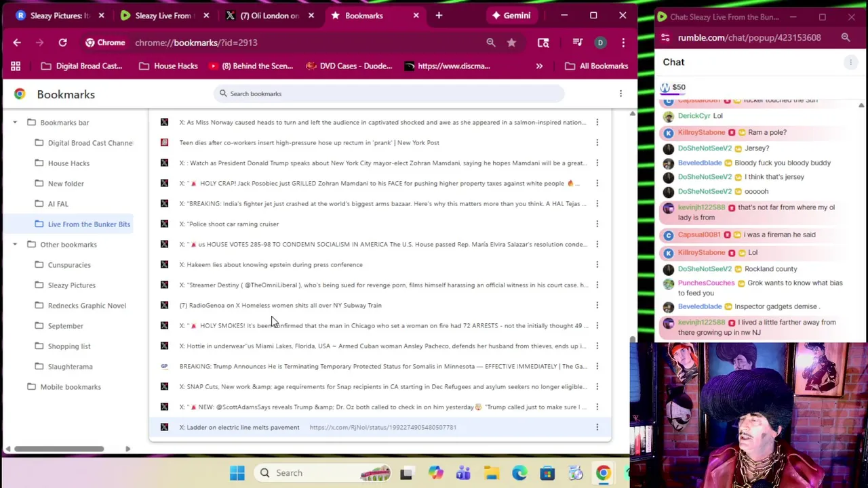Collapse the Other bookmarks tree node
The width and height of the screenshot is (868, 488).
[x=15, y=245]
